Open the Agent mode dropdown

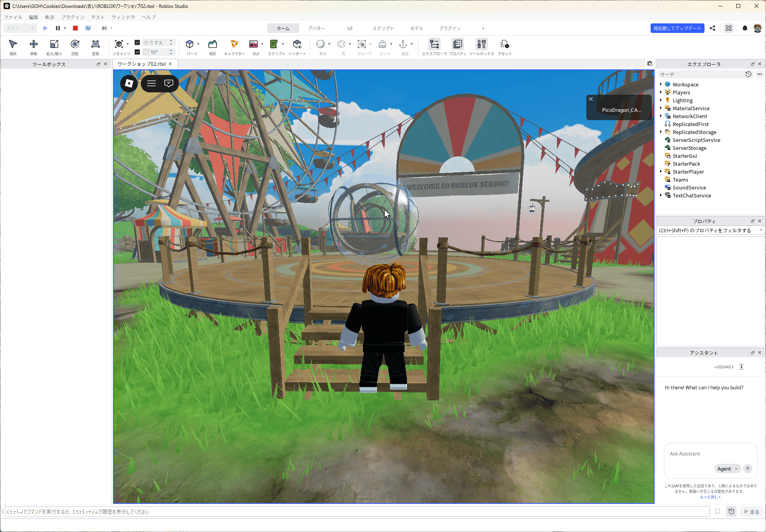click(728, 469)
